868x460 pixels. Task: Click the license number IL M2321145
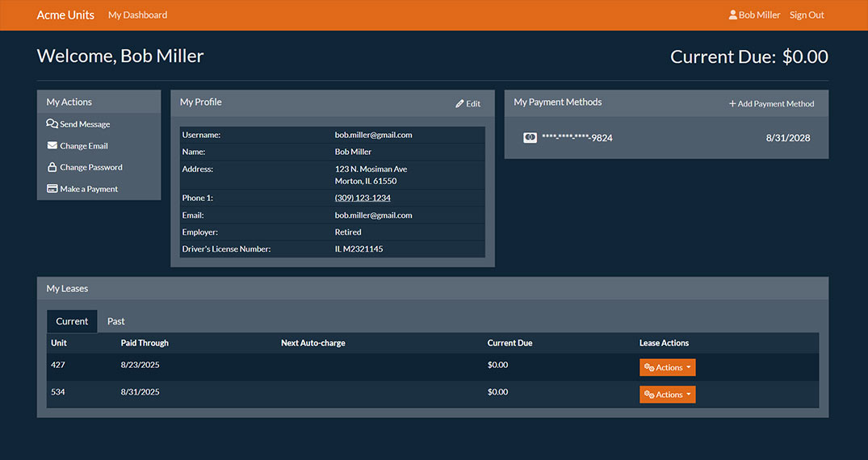359,249
